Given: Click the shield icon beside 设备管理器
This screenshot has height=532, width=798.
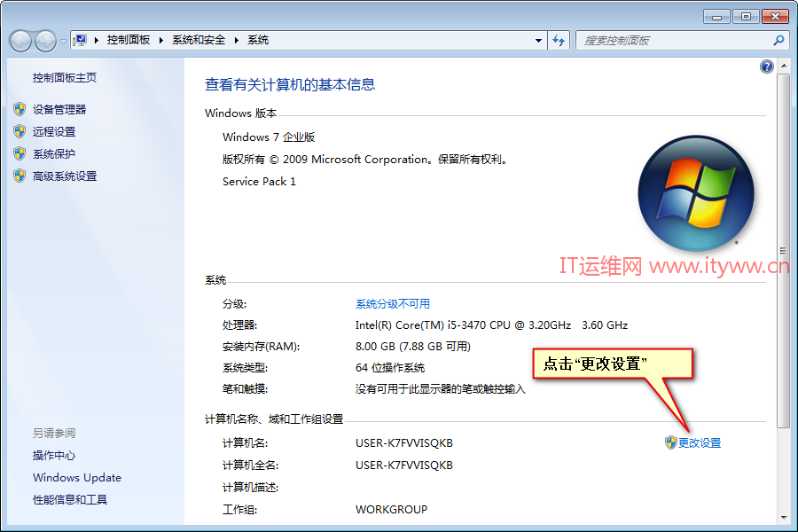Looking at the screenshot, I should [20, 109].
